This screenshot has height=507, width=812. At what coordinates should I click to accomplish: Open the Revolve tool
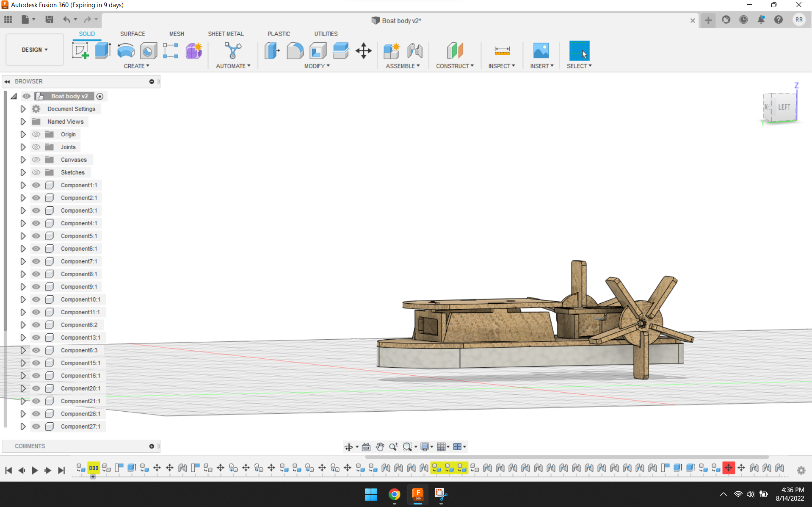point(126,50)
